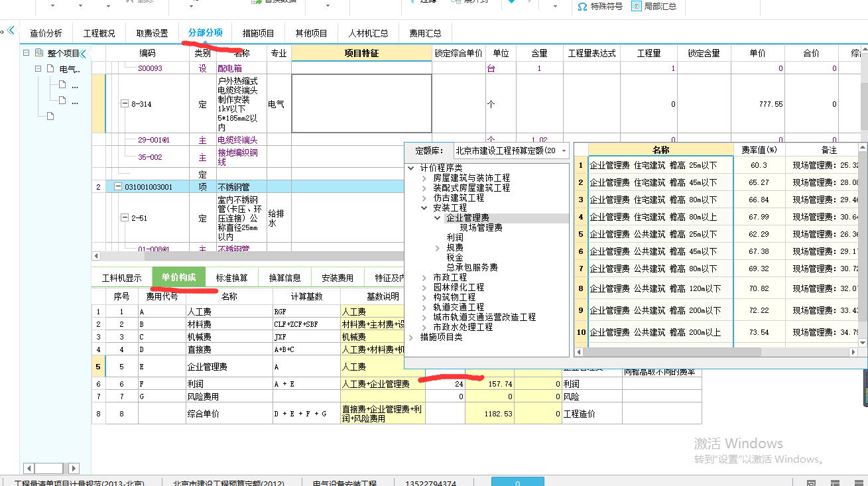This screenshot has height=486, width=868.
Task: Click left arrow of left panel scrollbar
Action: 29,468
